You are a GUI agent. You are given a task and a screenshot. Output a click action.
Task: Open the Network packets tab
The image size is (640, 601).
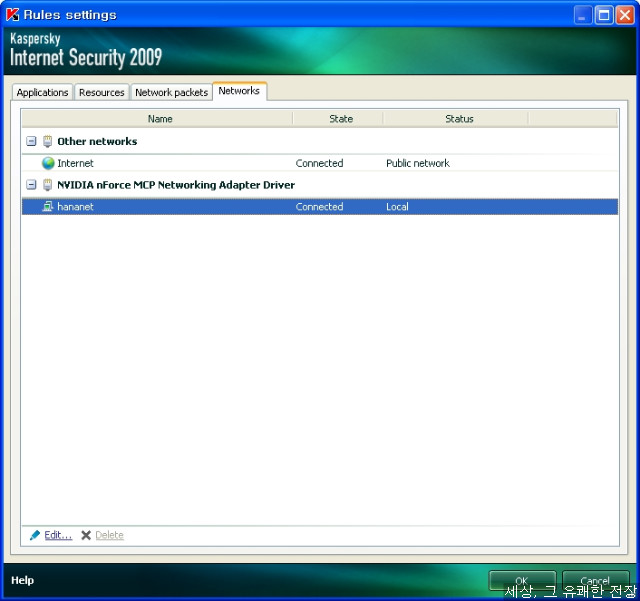point(171,92)
